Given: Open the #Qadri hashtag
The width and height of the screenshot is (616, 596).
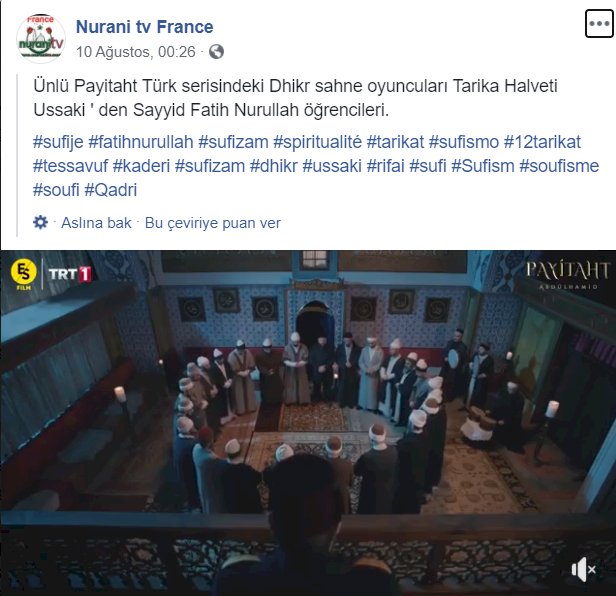Looking at the screenshot, I should tap(111, 190).
